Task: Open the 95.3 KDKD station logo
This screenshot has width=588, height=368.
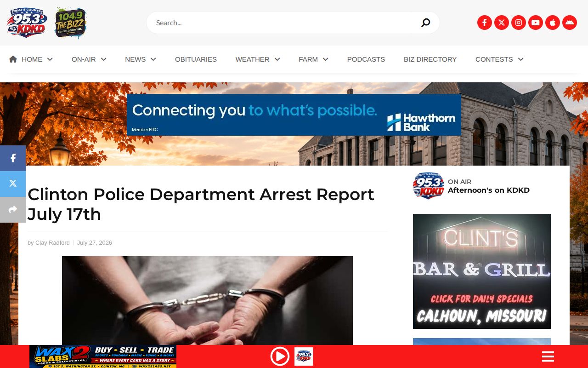Action: (27, 23)
